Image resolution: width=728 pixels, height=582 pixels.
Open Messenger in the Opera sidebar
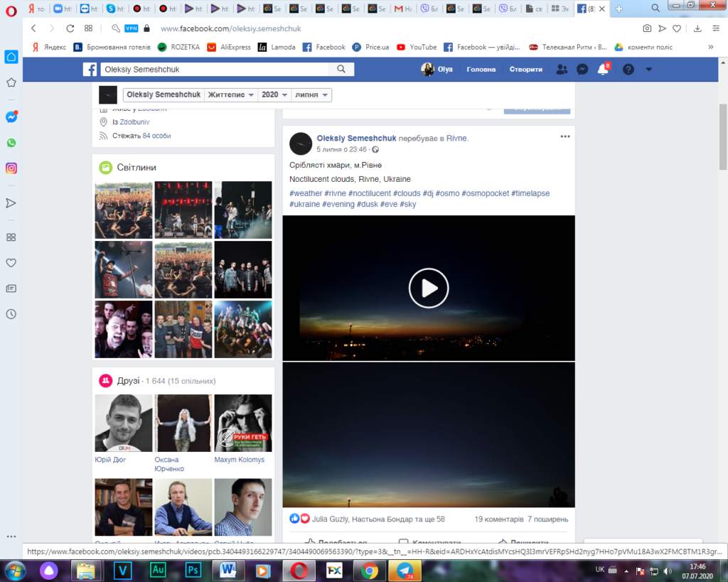point(11,117)
